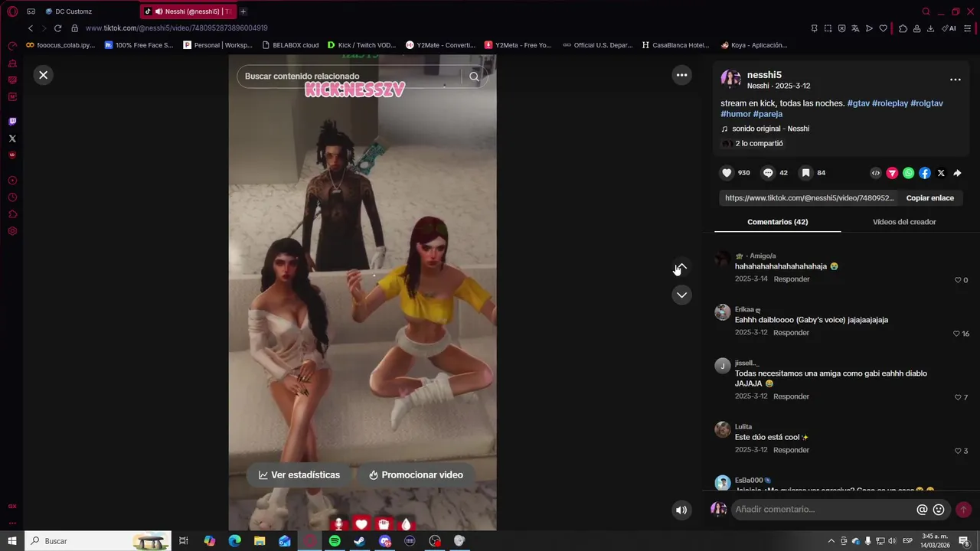Go back in browser history
Viewport: 980px width, 551px height.
click(31, 28)
